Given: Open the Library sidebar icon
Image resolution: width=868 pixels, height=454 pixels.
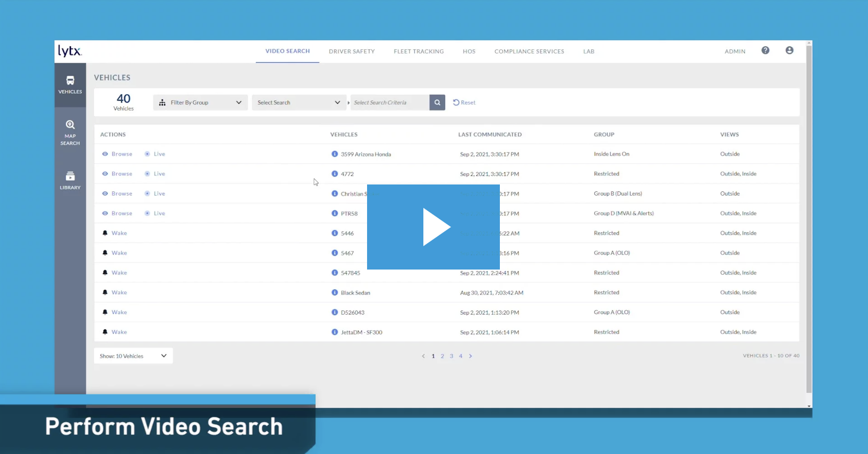Looking at the screenshot, I should (x=70, y=180).
